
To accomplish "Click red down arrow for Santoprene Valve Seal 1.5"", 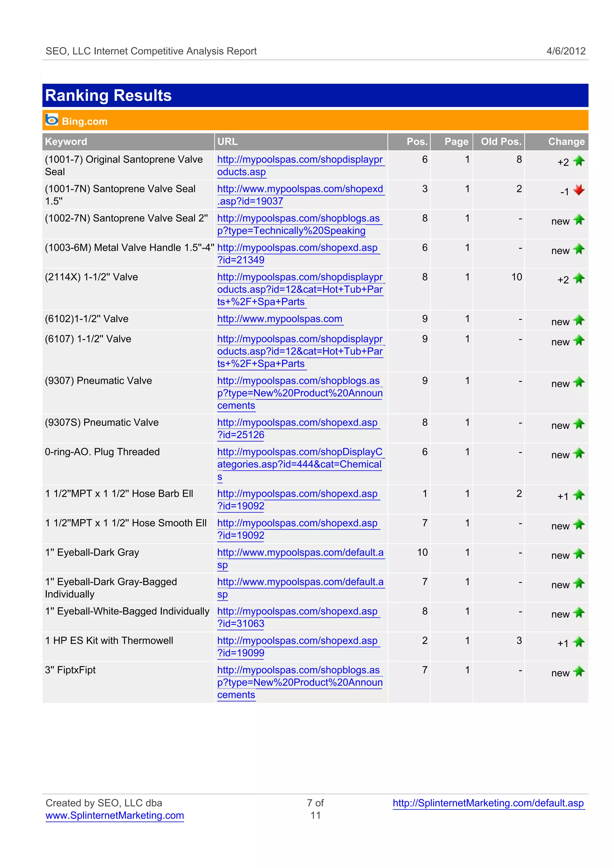I will tap(578, 190).
